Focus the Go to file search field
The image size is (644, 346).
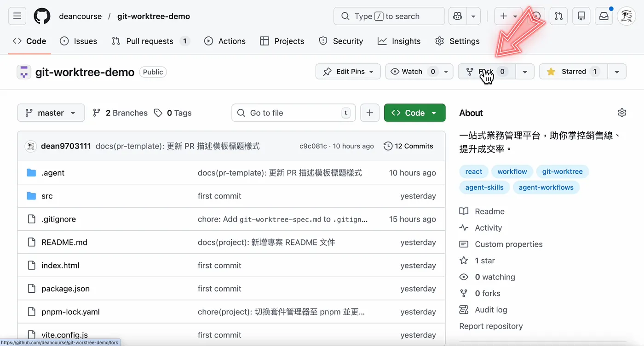coord(293,113)
